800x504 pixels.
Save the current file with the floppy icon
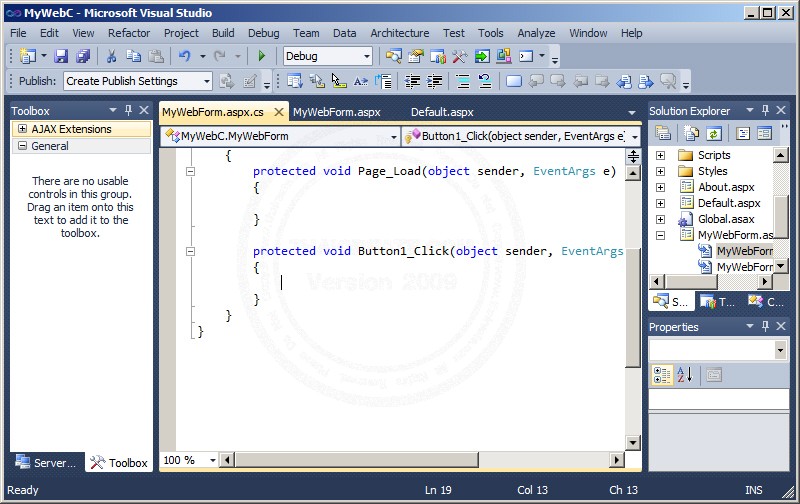61,56
